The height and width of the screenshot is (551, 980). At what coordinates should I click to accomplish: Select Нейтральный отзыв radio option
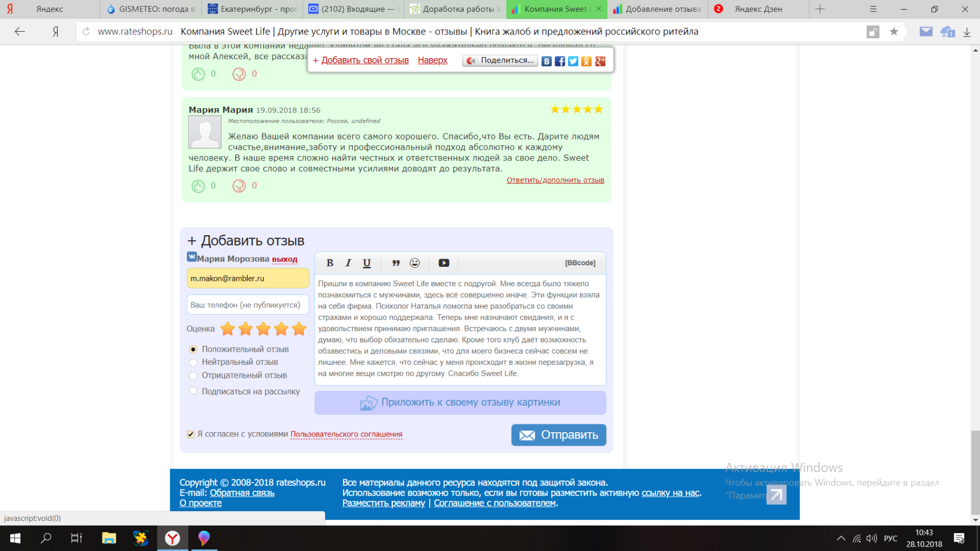[193, 363]
